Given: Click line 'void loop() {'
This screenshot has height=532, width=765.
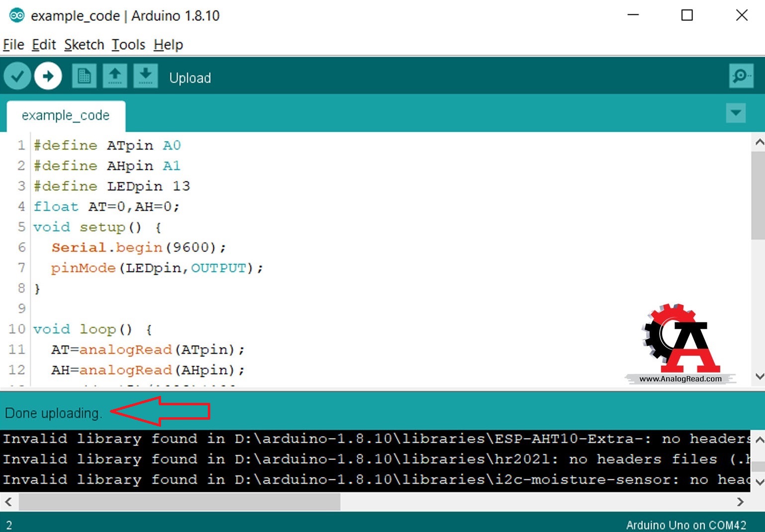Looking at the screenshot, I should pos(93,329).
